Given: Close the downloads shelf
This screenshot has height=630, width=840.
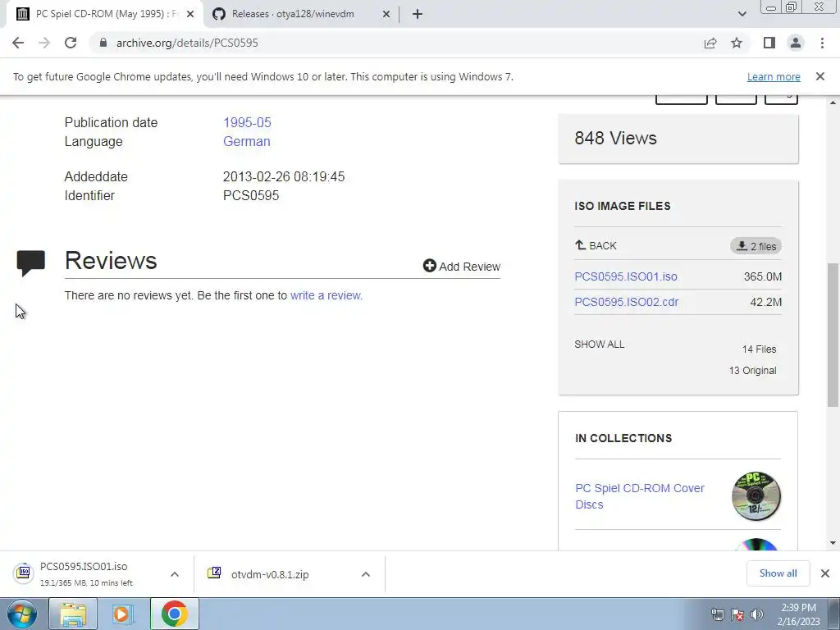Looking at the screenshot, I should 825,573.
